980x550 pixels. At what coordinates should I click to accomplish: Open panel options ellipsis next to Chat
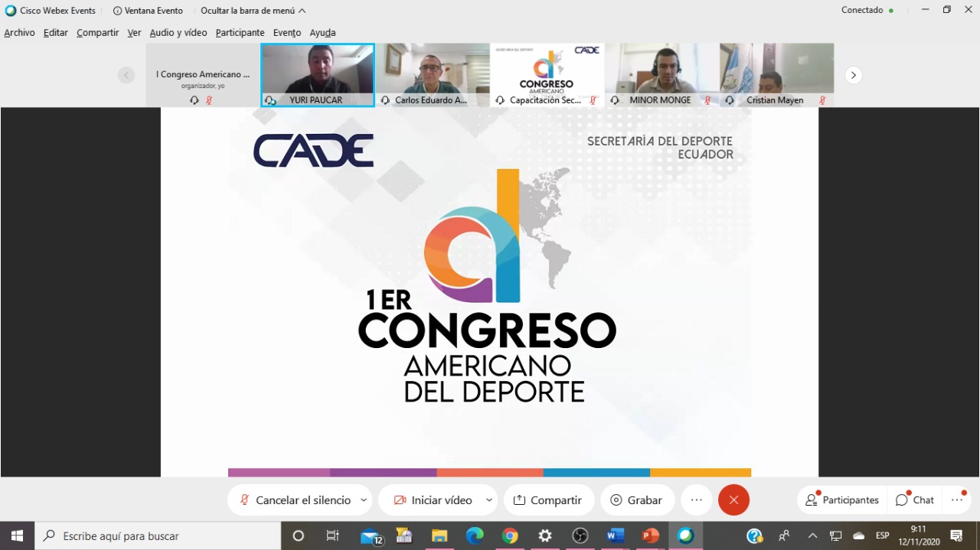point(957,500)
